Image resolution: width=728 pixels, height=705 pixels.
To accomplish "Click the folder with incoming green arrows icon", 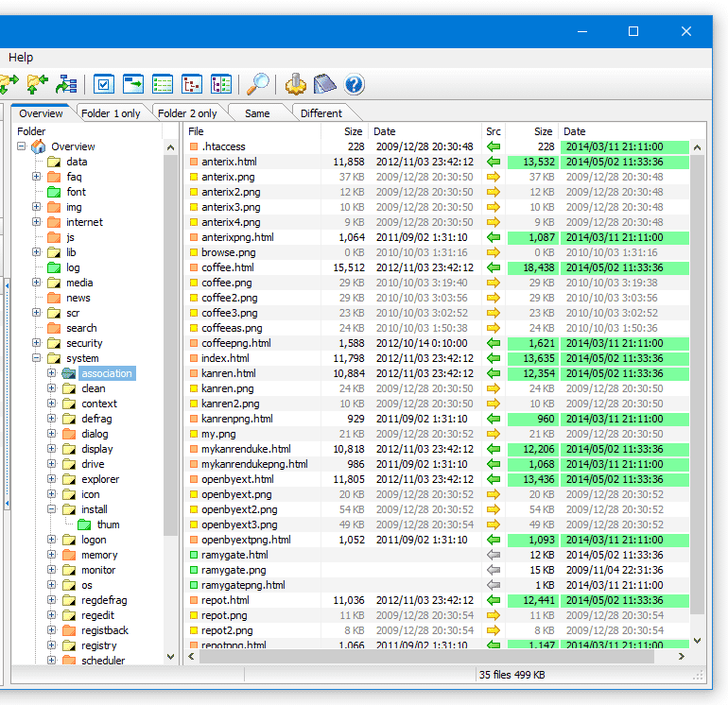I will (x=38, y=84).
